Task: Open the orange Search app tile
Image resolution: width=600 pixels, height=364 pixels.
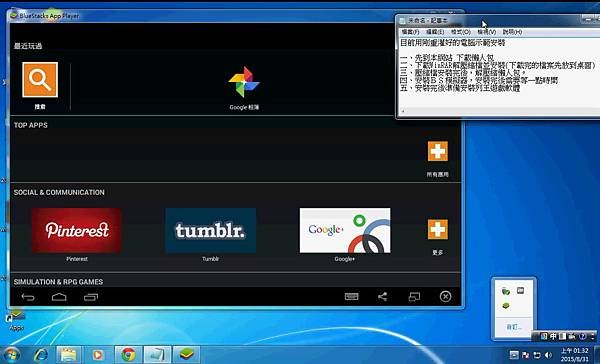Action: coord(40,80)
